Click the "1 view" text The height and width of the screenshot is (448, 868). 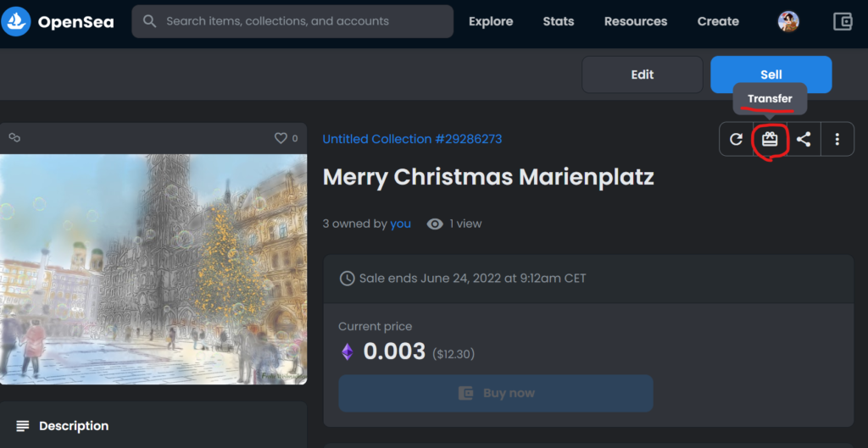click(465, 224)
